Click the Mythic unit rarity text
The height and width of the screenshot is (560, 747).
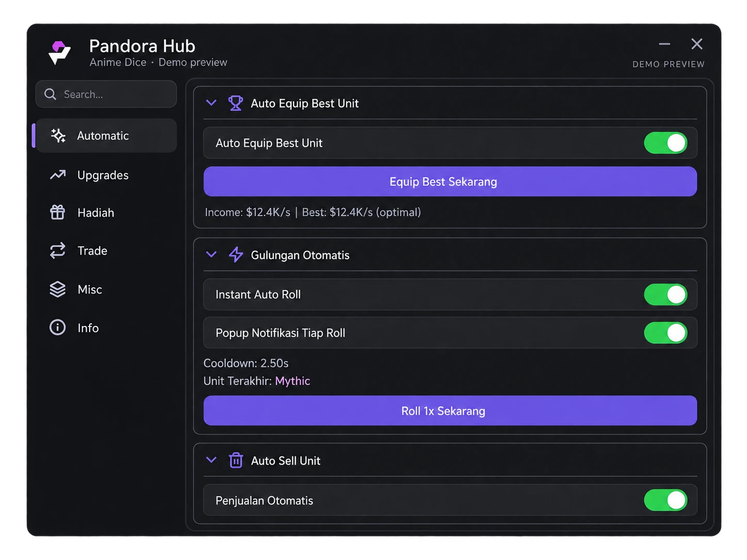pyautogui.click(x=293, y=381)
